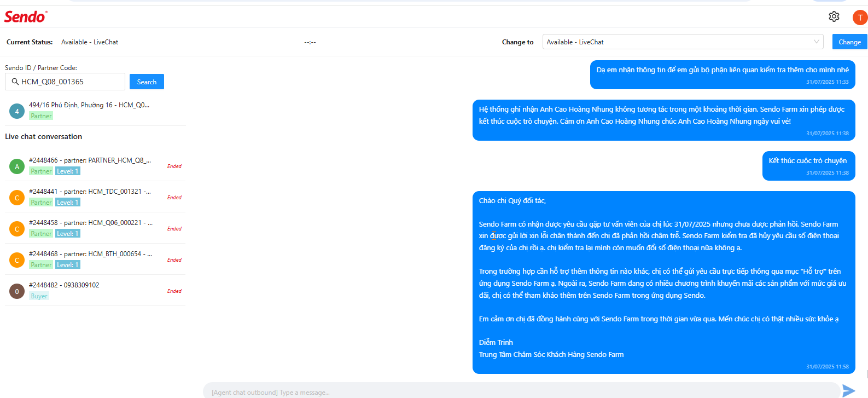Click current status value Available - LiveChat
This screenshot has width=868, height=398.
point(90,42)
